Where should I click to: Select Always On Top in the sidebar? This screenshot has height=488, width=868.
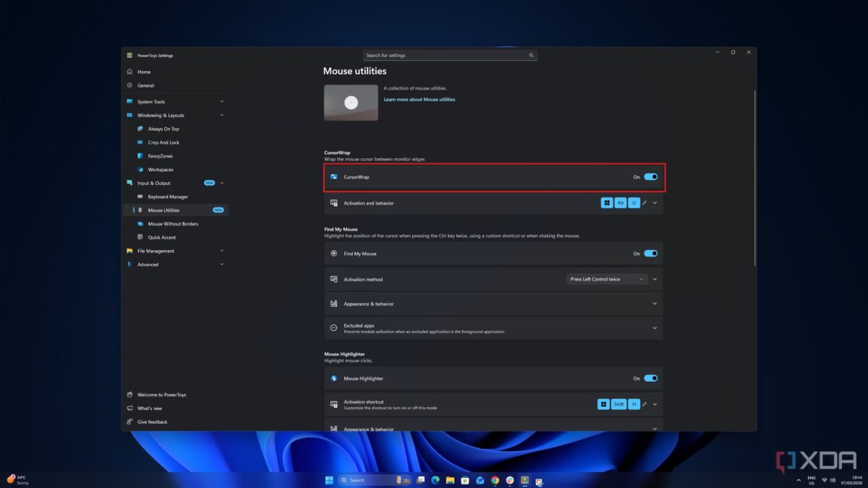point(163,129)
